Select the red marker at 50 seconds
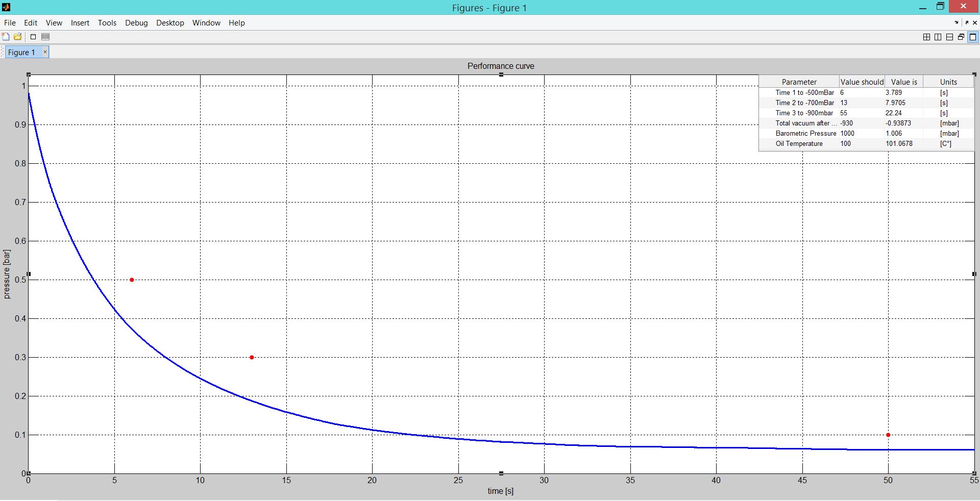 888,435
